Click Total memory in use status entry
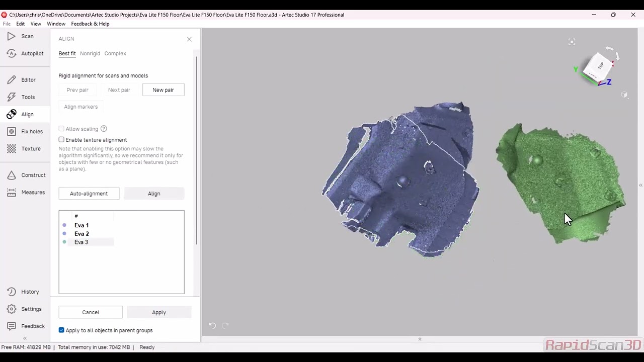Screen dimensions: 644x362 point(94,347)
